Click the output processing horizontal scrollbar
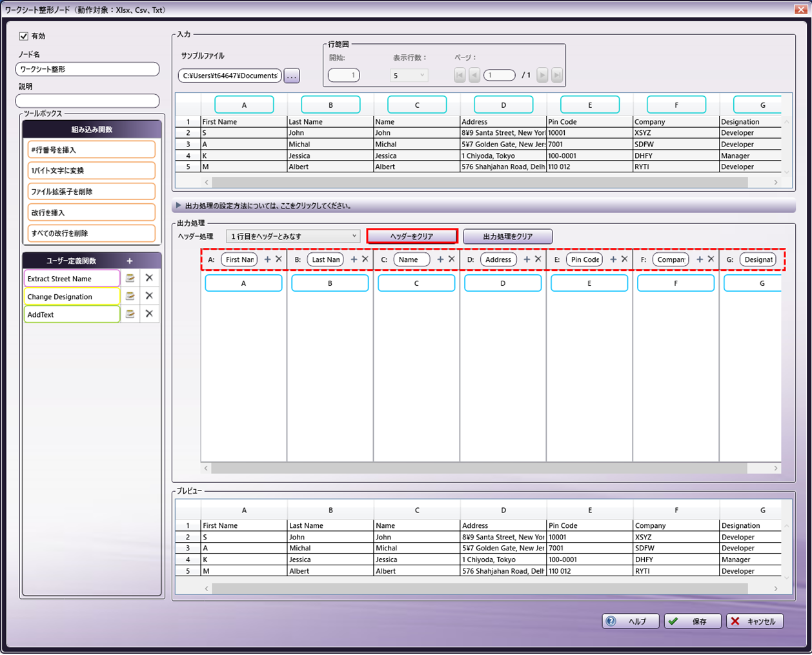 (480, 468)
